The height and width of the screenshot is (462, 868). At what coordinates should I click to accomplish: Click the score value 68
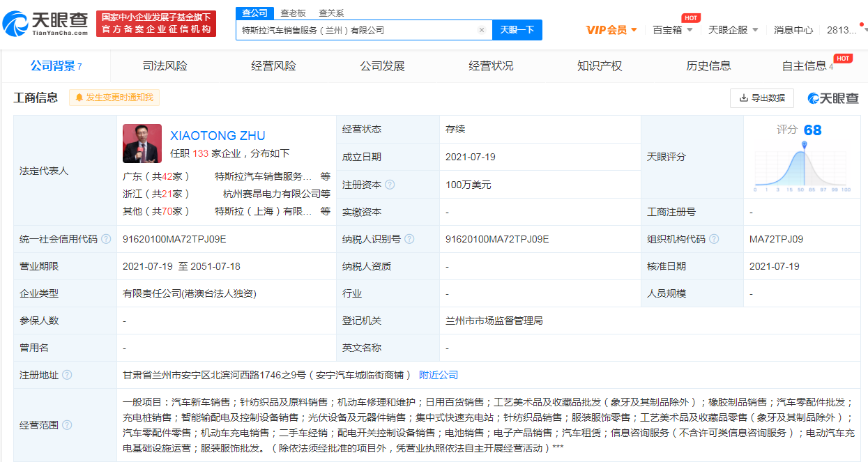(x=812, y=130)
